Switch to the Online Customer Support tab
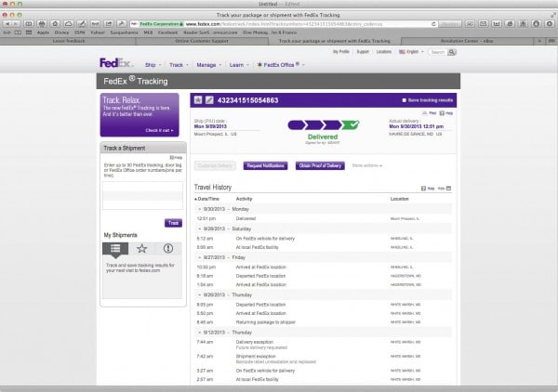 tap(202, 41)
